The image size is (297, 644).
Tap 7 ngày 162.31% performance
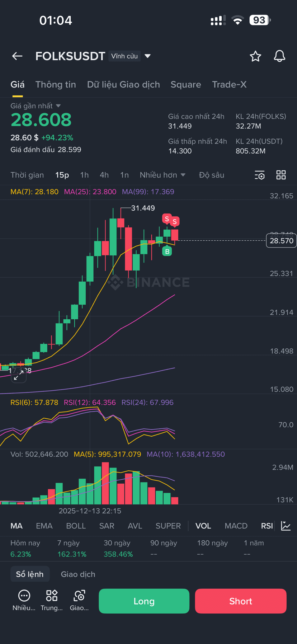coord(72,549)
